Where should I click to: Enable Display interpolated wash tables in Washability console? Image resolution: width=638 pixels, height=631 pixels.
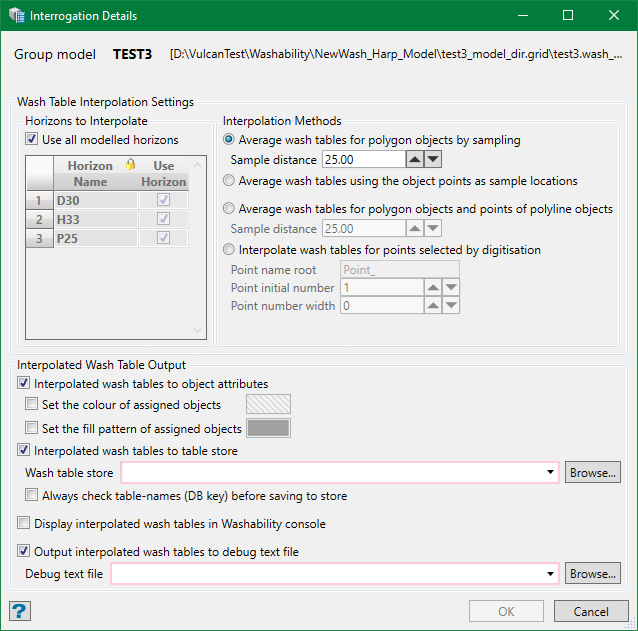click(24, 523)
